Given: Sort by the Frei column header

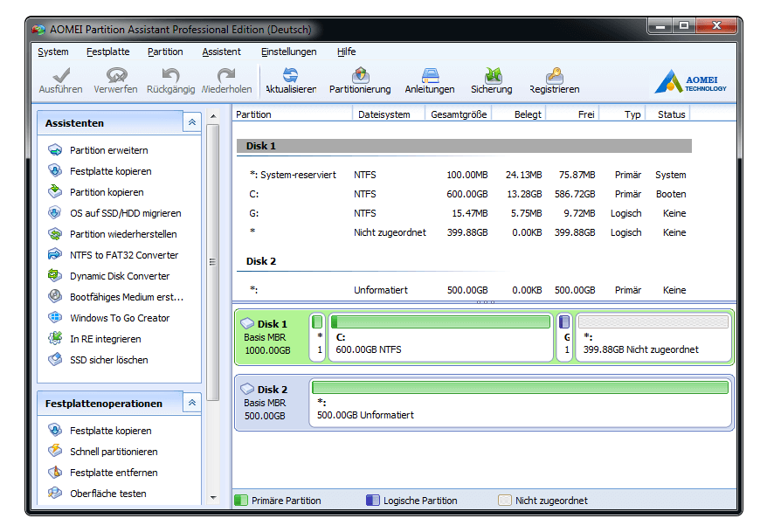Looking at the screenshot, I should tap(573, 114).
